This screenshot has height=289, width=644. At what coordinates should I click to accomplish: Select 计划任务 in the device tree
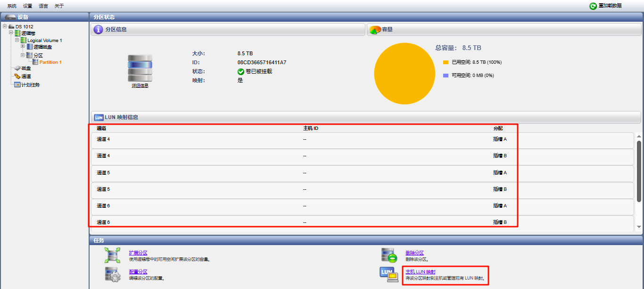[30, 85]
